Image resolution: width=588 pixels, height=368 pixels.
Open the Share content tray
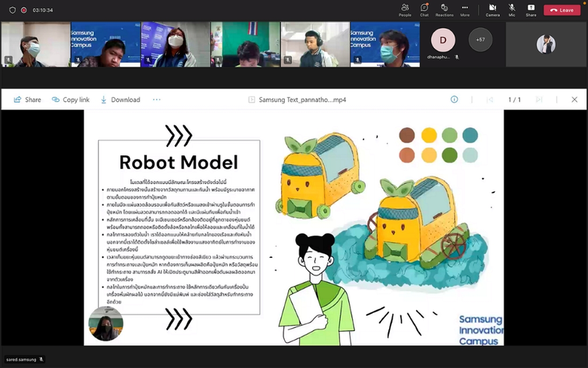(531, 9)
